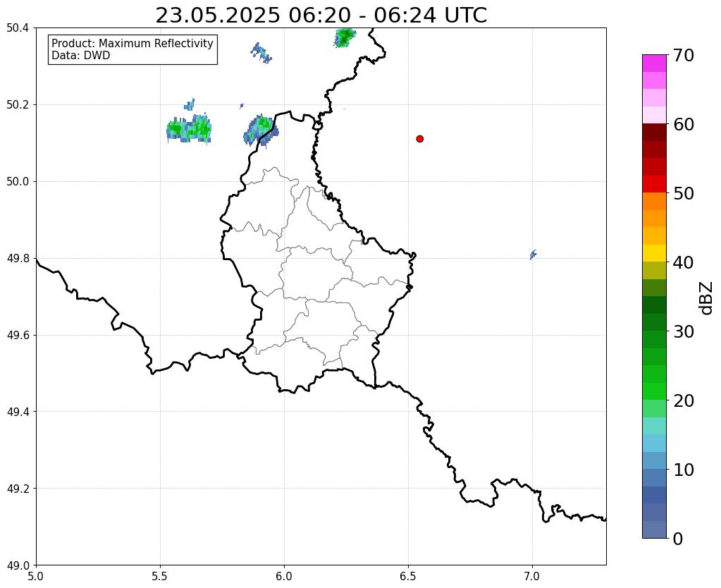The image size is (721, 588).
Task: Click the latitude axis label 49.6
Action: (18, 335)
